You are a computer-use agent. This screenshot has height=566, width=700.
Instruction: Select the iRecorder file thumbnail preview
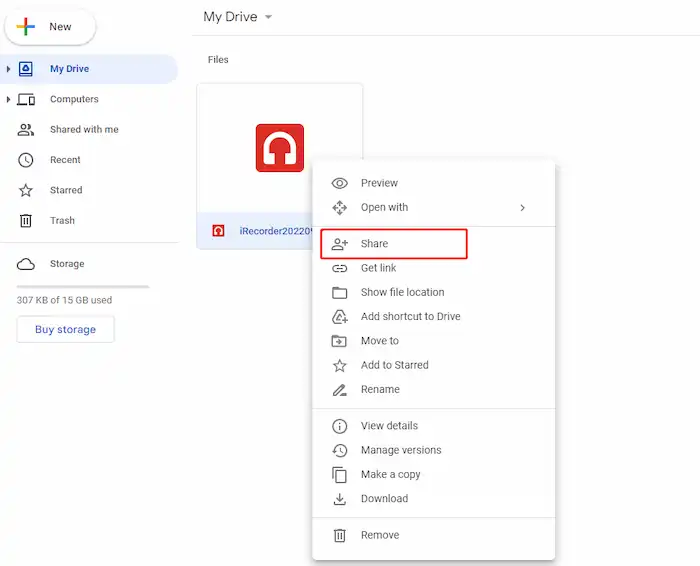point(279,148)
